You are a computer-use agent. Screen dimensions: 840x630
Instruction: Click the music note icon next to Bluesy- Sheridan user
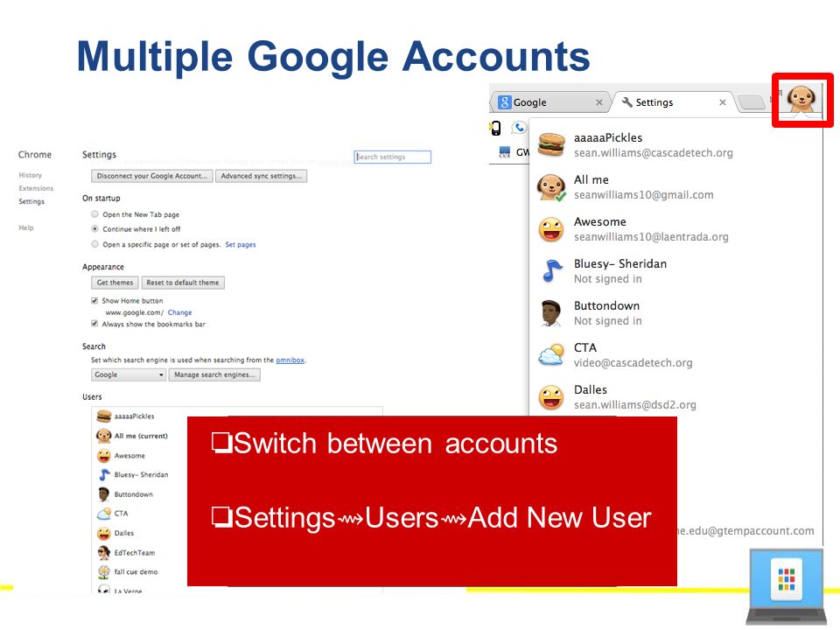coord(104,474)
